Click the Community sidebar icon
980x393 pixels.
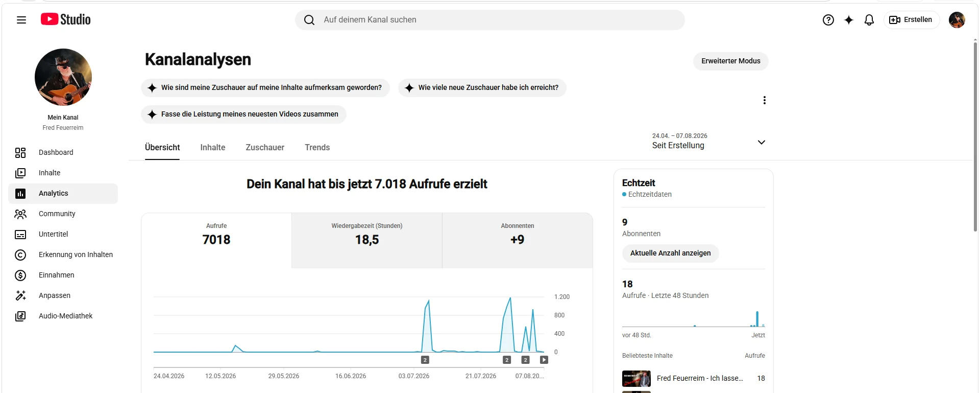20,214
